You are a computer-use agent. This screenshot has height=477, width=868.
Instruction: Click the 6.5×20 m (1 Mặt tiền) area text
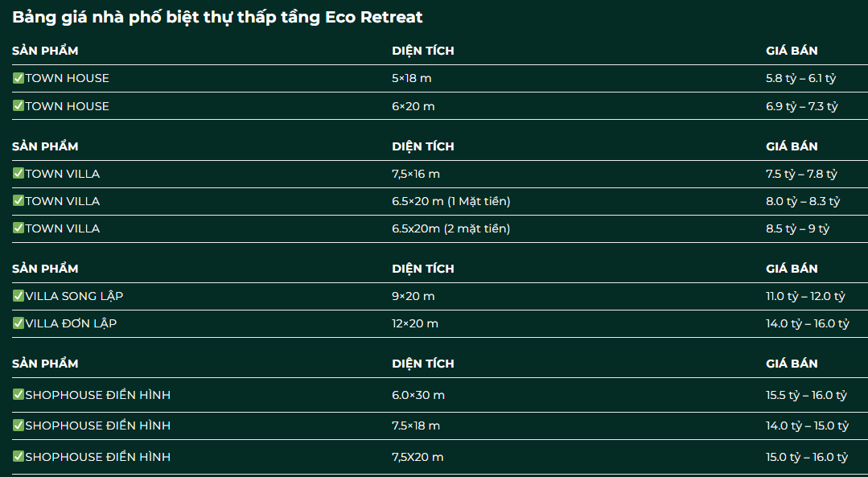tap(451, 201)
